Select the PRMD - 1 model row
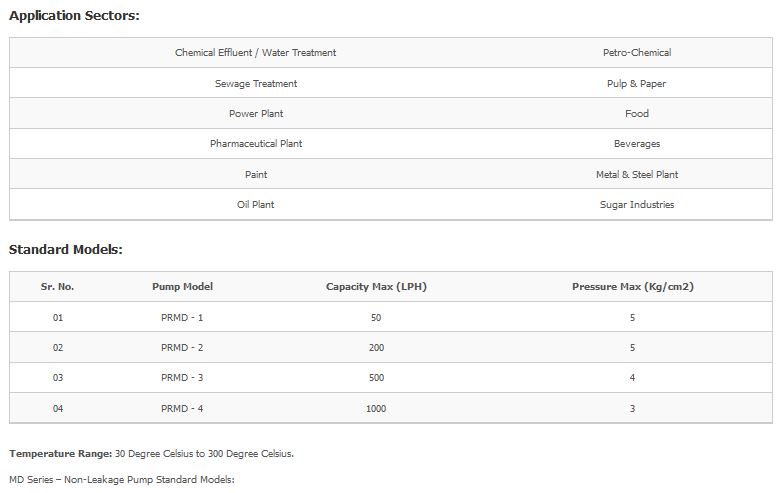Image resolution: width=779 pixels, height=493 pixels. point(182,318)
